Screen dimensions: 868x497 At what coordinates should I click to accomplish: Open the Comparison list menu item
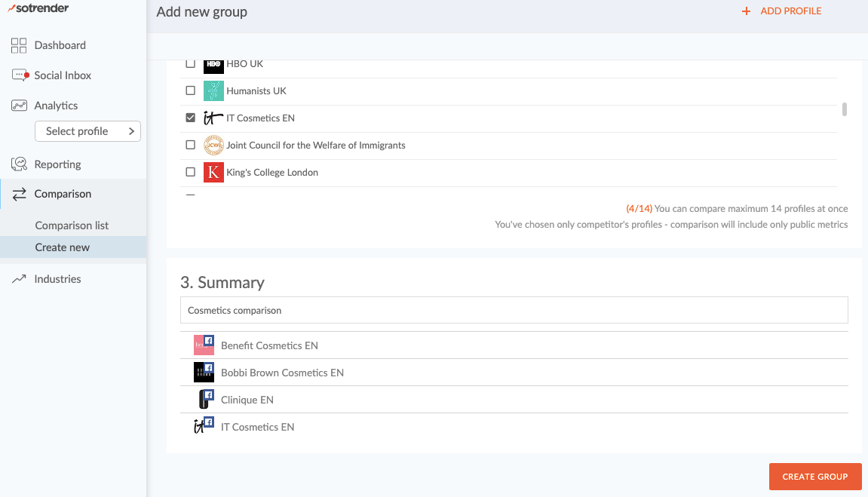click(72, 225)
